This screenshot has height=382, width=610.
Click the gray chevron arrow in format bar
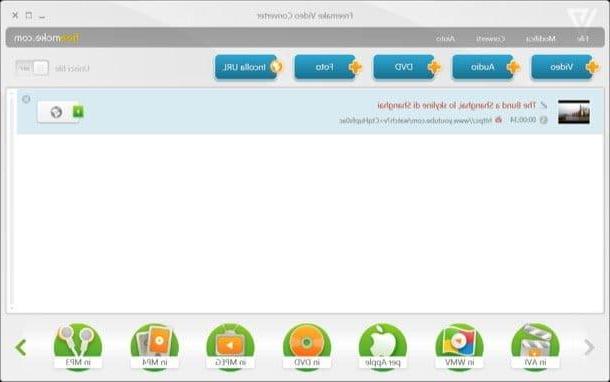tap(589, 347)
